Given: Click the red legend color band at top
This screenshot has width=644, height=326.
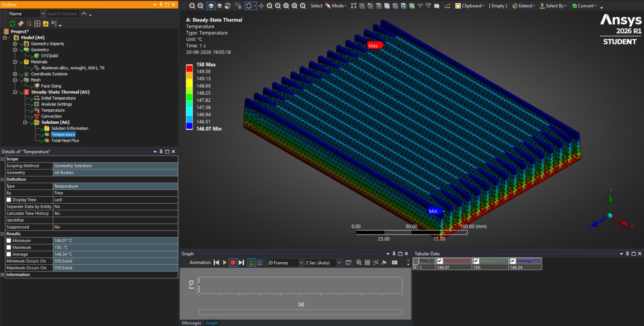Looking at the screenshot, I should (x=189, y=68).
